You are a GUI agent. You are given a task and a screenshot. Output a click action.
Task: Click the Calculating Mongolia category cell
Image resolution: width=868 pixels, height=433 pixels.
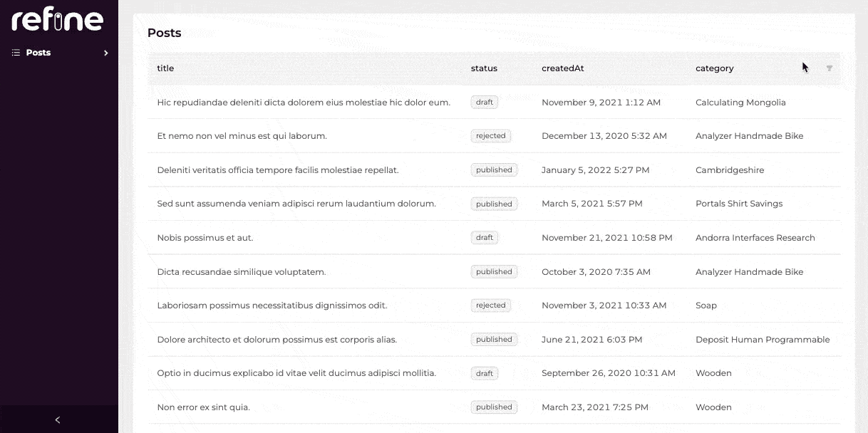pyautogui.click(x=740, y=103)
